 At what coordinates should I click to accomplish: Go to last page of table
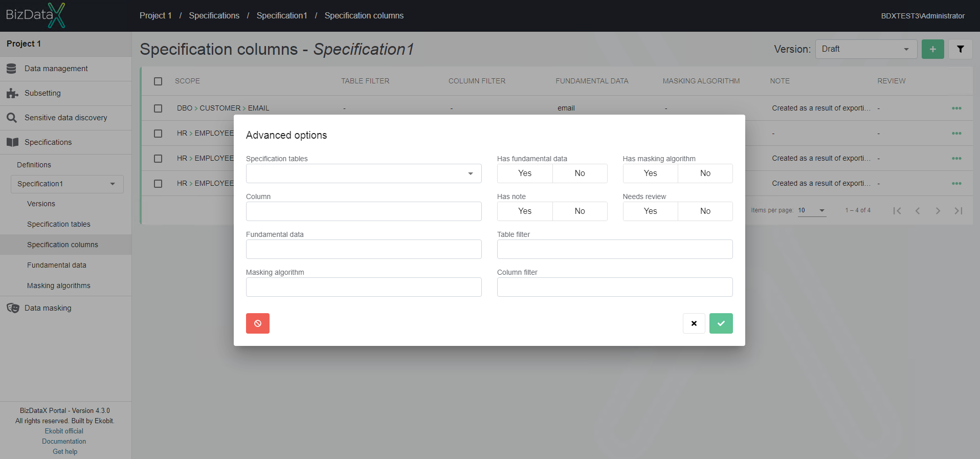[959, 211]
